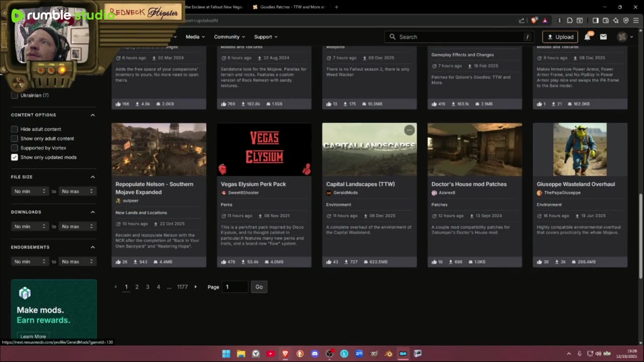Open Giuseppe Wasteland Overhaul mod page
The height and width of the screenshot is (362, 644).
pos(576,184)
